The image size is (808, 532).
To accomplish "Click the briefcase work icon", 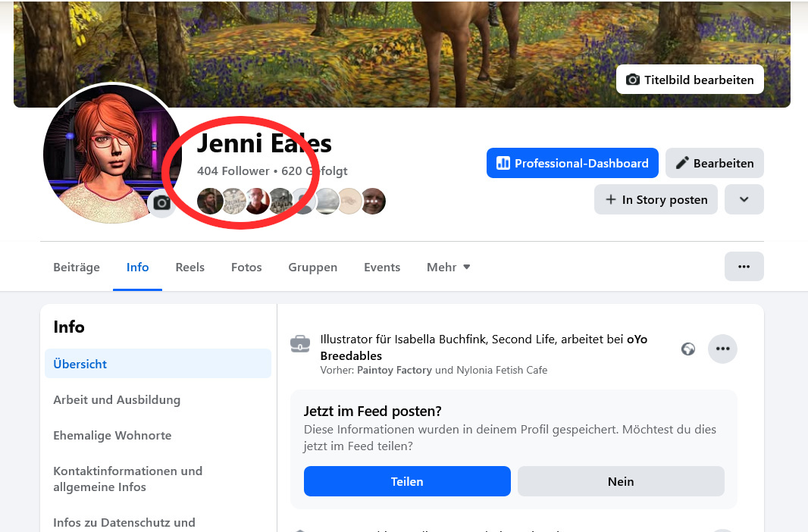I will click(x=300, y=344).
